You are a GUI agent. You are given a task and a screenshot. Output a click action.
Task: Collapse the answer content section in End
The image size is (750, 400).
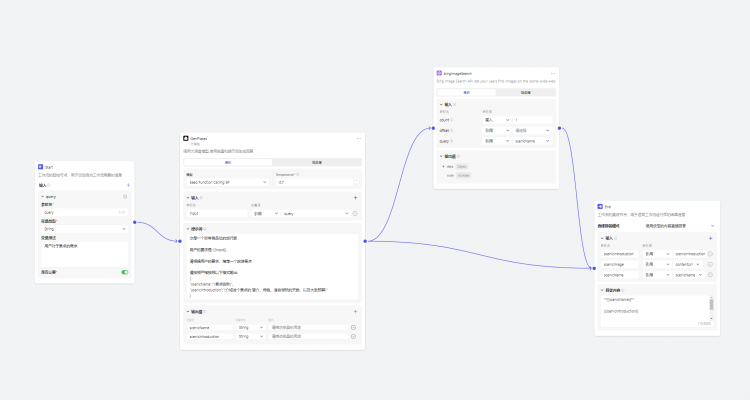(602, 290)
